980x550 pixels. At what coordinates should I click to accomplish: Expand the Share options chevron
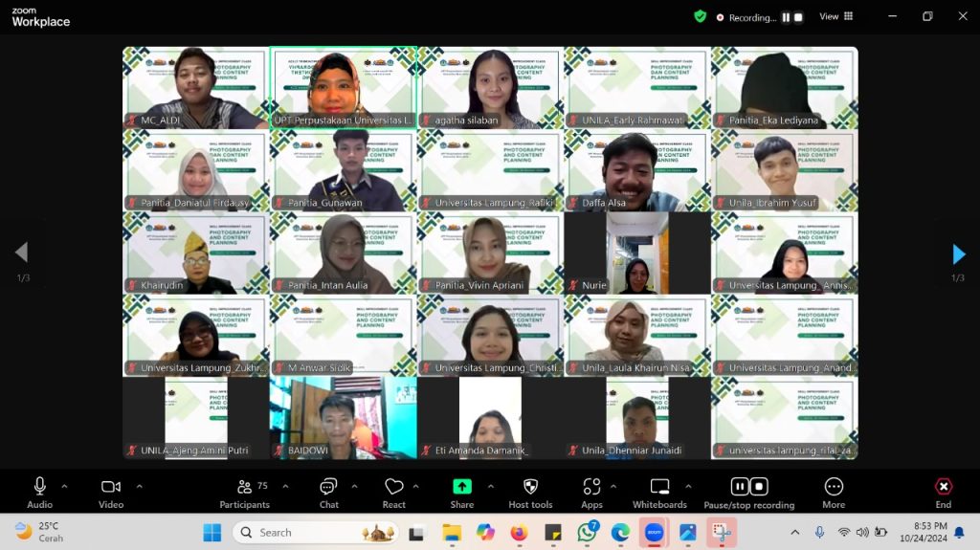[491, 485]
